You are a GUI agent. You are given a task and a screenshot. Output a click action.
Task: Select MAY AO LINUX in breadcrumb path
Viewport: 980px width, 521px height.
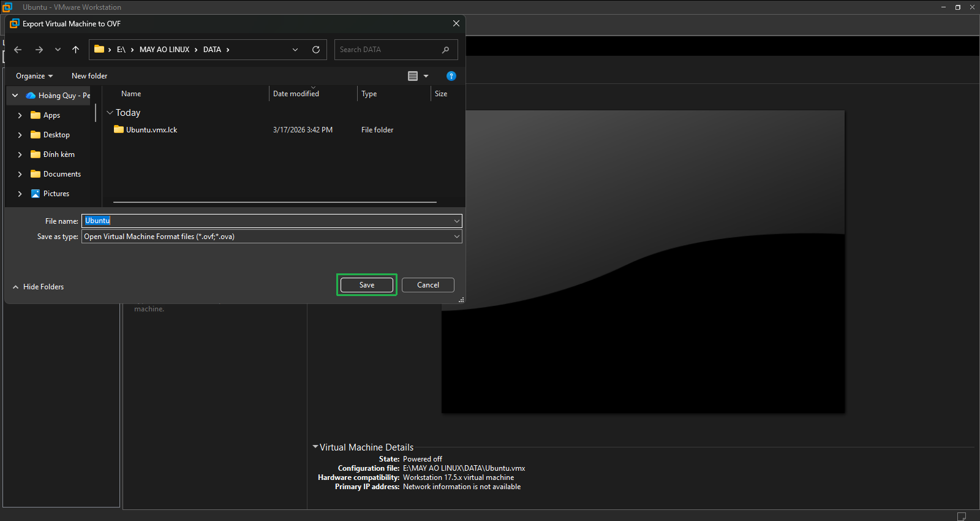[164, 50]
